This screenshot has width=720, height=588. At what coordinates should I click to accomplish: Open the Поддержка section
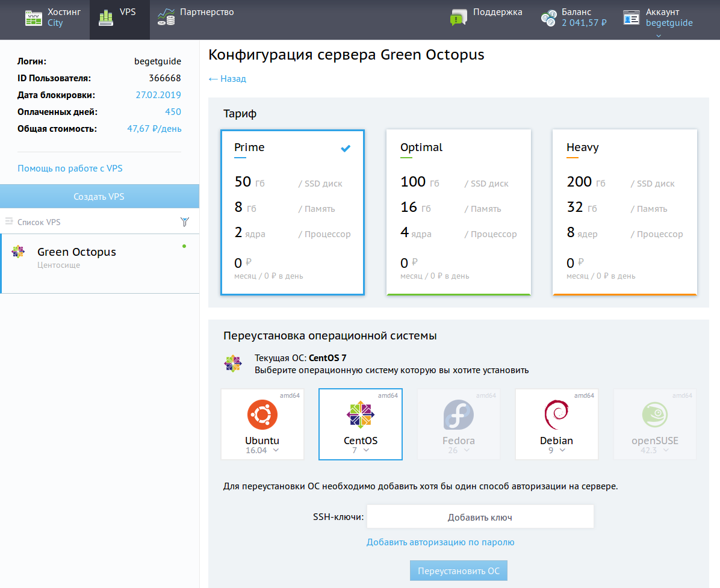(x=486, y=17)
